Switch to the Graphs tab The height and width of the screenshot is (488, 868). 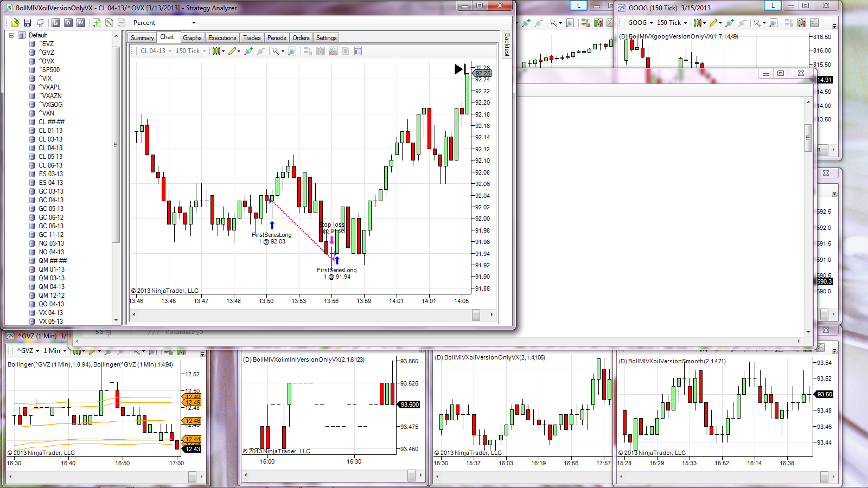pyautogui.click(x=192, y=38)
